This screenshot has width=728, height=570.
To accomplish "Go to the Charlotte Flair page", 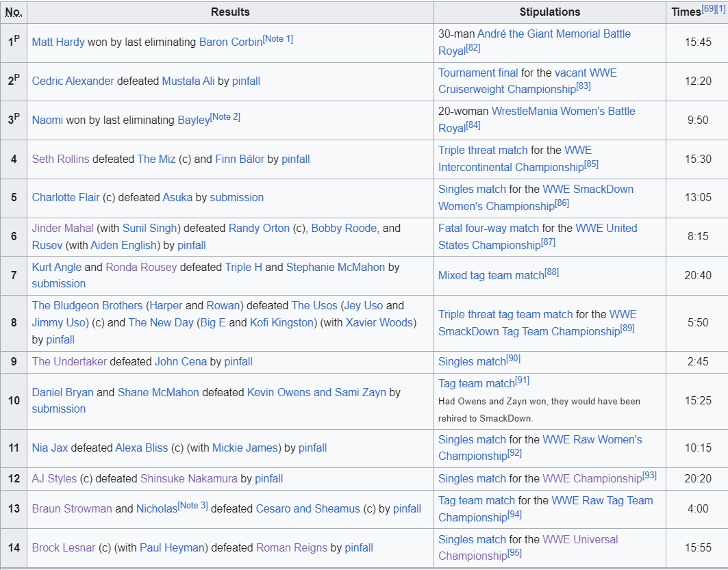I will pyautogui.click(x=66, y=198).
